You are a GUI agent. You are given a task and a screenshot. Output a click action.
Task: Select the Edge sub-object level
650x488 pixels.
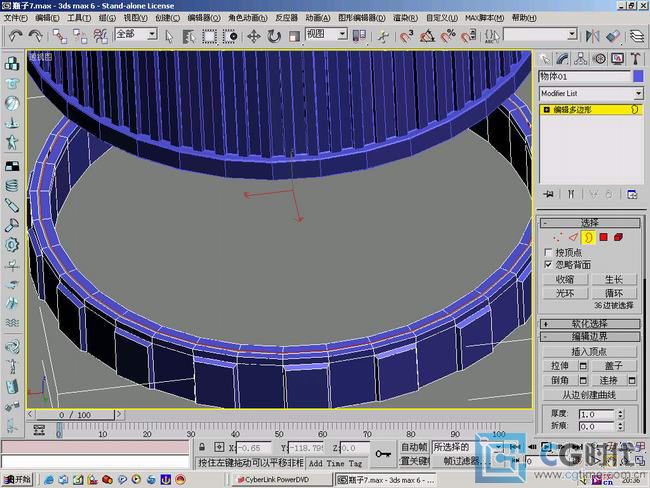click(x=573, y=237)
